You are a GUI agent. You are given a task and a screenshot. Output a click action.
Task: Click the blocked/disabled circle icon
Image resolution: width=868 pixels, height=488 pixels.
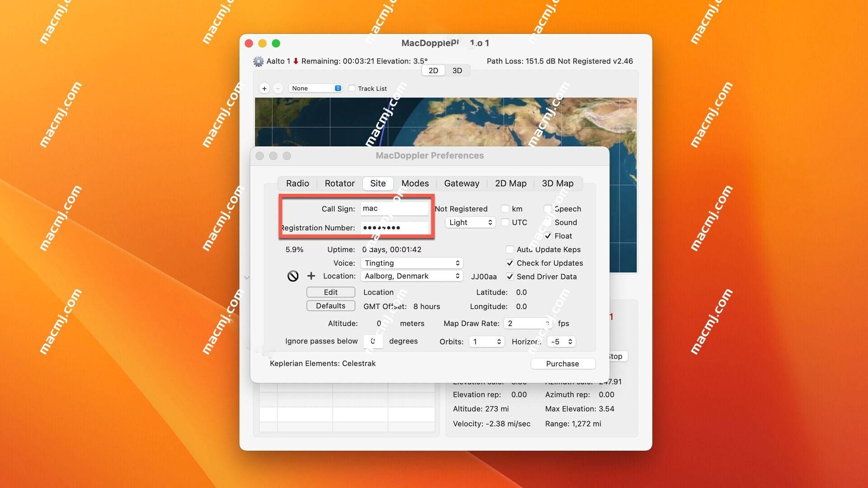tap(292, 275)
